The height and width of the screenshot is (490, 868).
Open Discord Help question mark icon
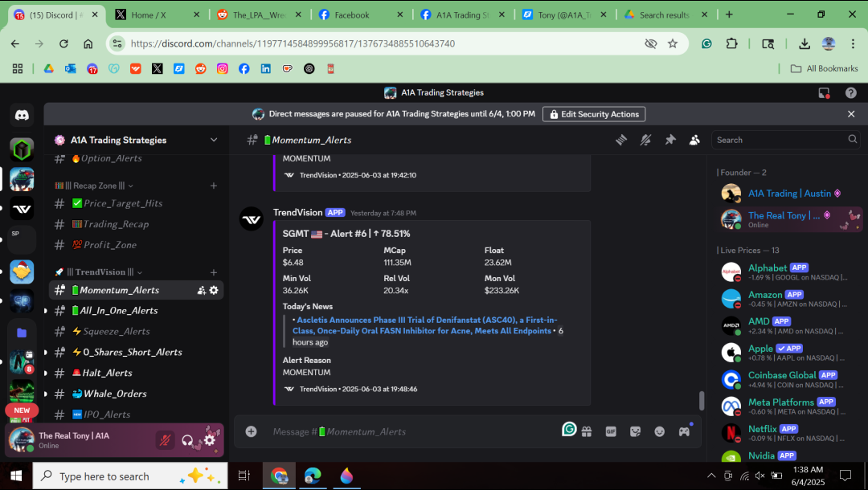[x=851, y=93]
